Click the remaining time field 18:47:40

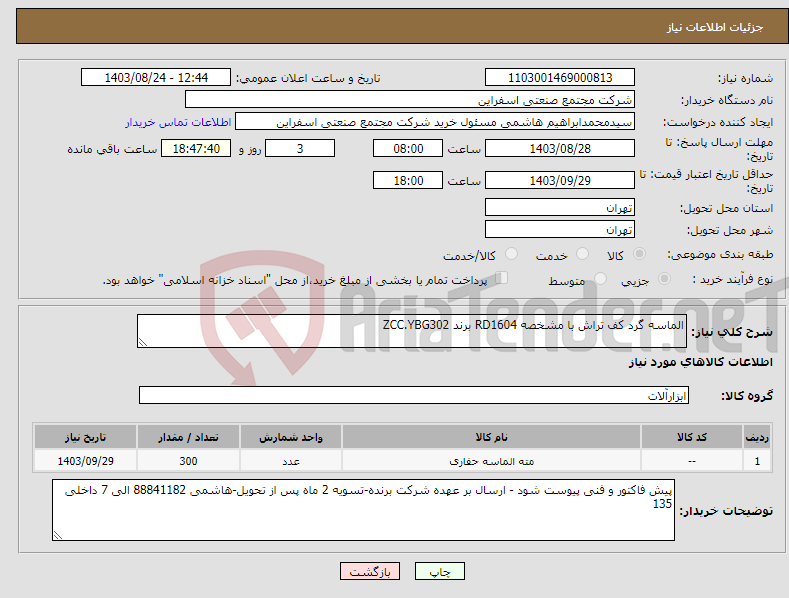196,148
